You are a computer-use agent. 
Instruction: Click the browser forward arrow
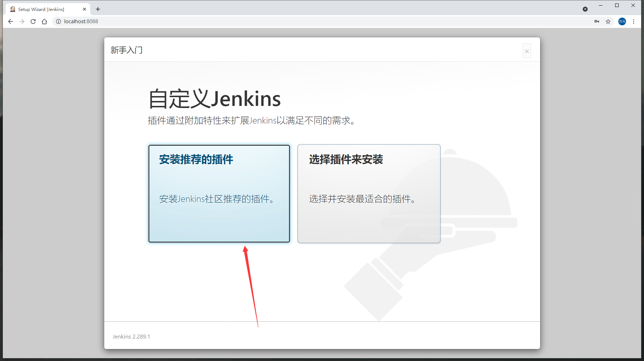22,21
